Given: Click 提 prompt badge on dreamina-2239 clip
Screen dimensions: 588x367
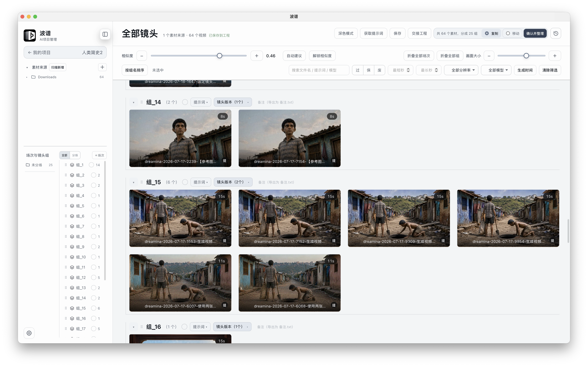Looking at the screenshot, I should (x=224, y=161).
